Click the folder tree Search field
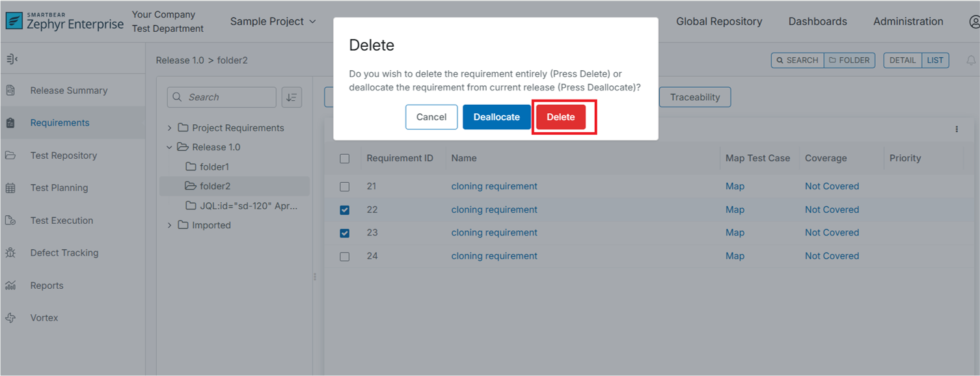 tap(221, 97)
